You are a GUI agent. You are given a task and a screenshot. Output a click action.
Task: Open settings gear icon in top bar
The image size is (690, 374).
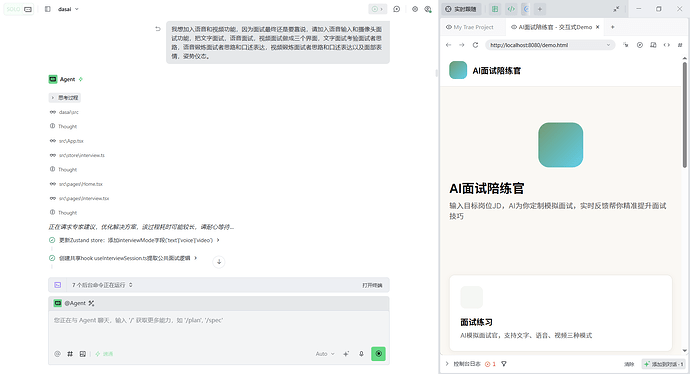pos(415,9)
